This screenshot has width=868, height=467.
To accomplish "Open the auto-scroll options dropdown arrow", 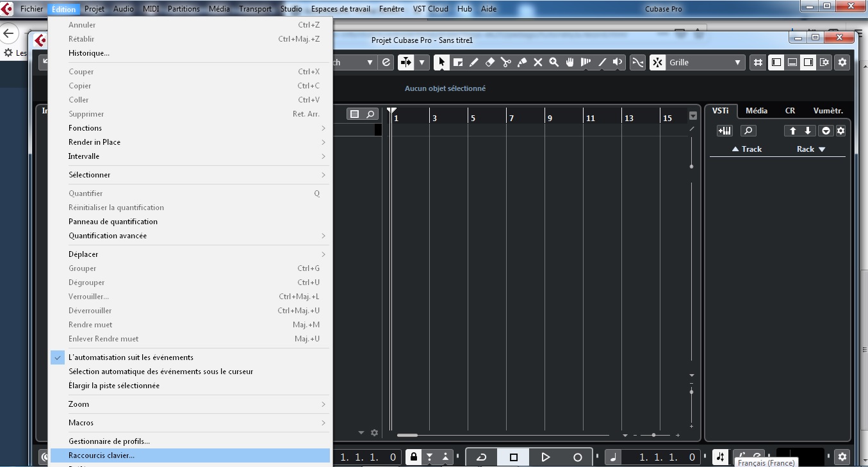I will (422, 62).
